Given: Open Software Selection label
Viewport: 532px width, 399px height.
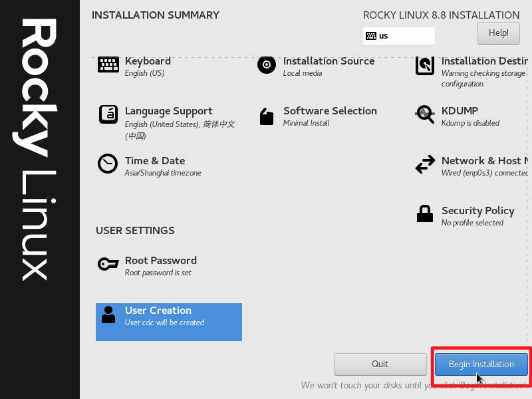Looking at the screenshot, I should (330, 111).
